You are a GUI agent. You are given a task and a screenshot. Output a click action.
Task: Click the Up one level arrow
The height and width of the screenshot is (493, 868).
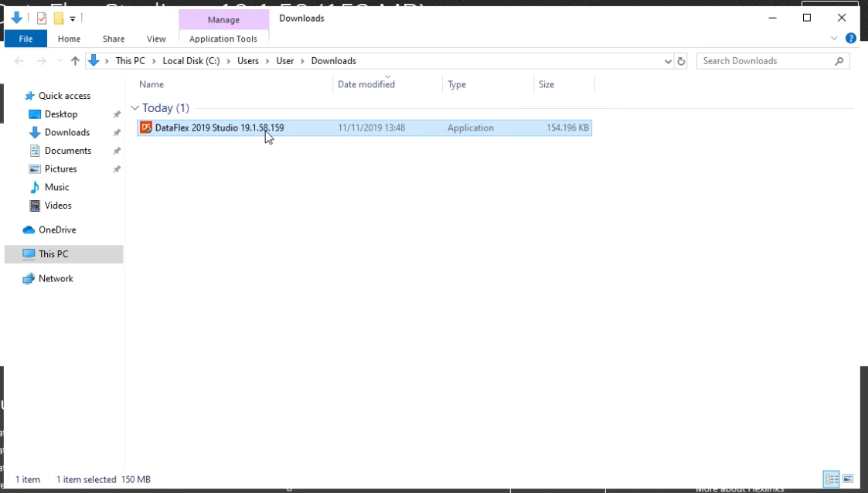point(75,61)
